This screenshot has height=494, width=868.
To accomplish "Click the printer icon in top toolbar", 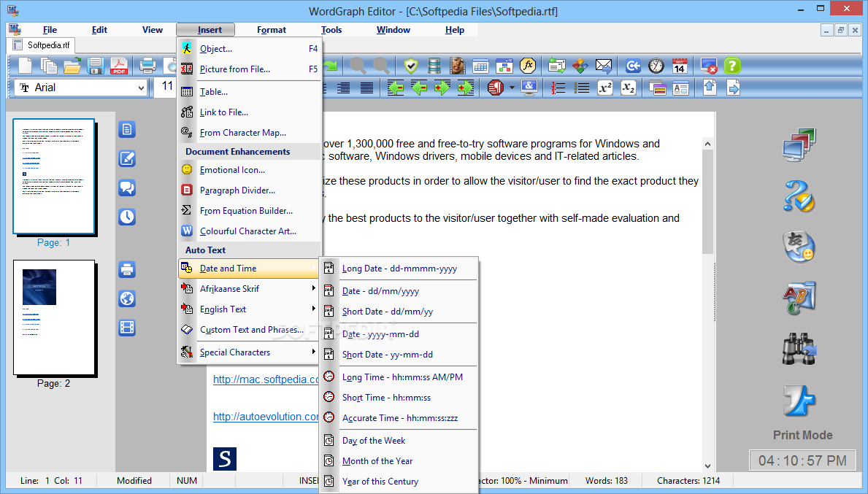I will [147, 66].
